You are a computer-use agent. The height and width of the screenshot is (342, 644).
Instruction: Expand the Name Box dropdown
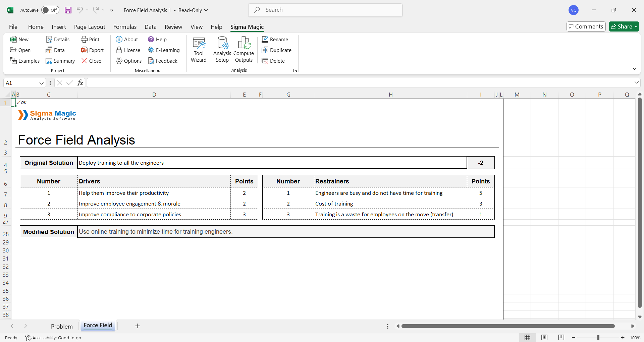[x=42, y=83]
